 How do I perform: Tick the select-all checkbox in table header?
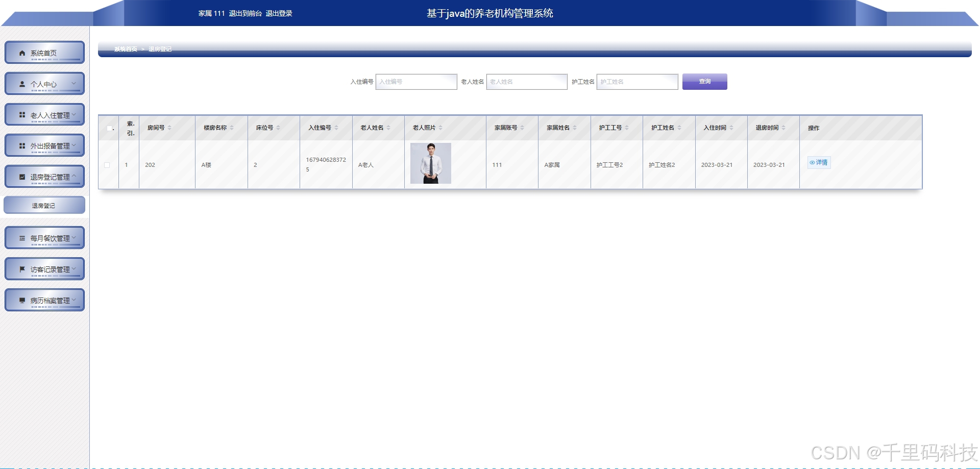click(x=109, y=128)
